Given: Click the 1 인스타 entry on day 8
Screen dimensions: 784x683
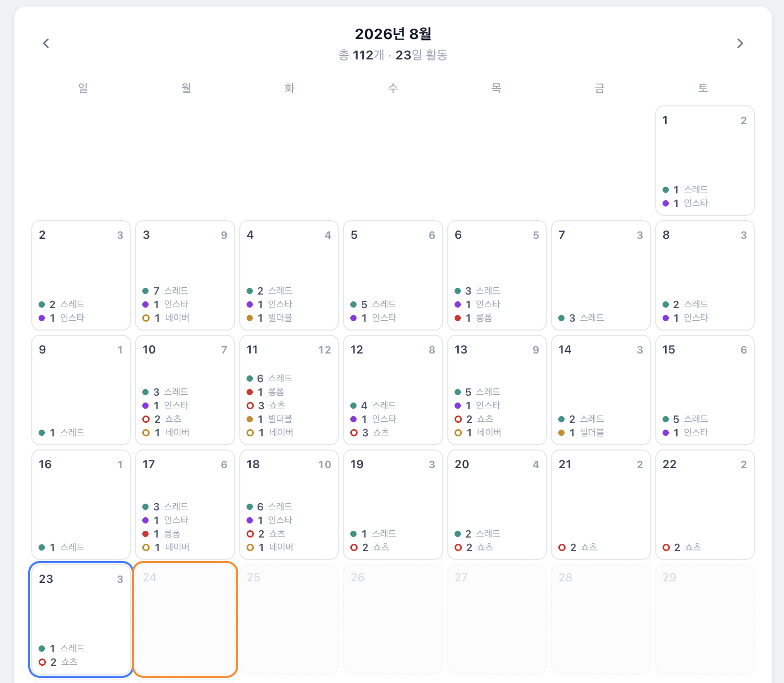Looking at the screenshot, I should click(x=685, y=318).
